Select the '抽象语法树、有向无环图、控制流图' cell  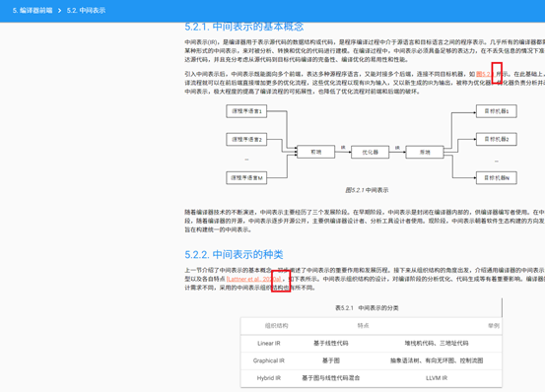click(x=437, y=360)
